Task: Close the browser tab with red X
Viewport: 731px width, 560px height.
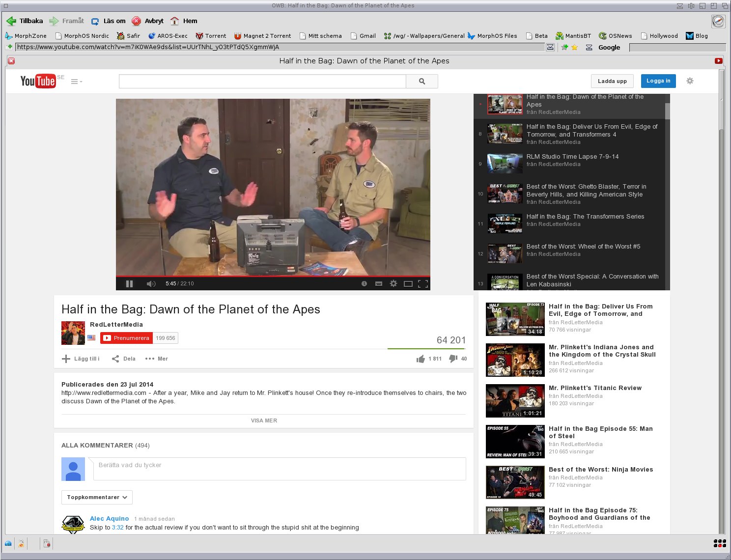Action: (x=11, y=61)
